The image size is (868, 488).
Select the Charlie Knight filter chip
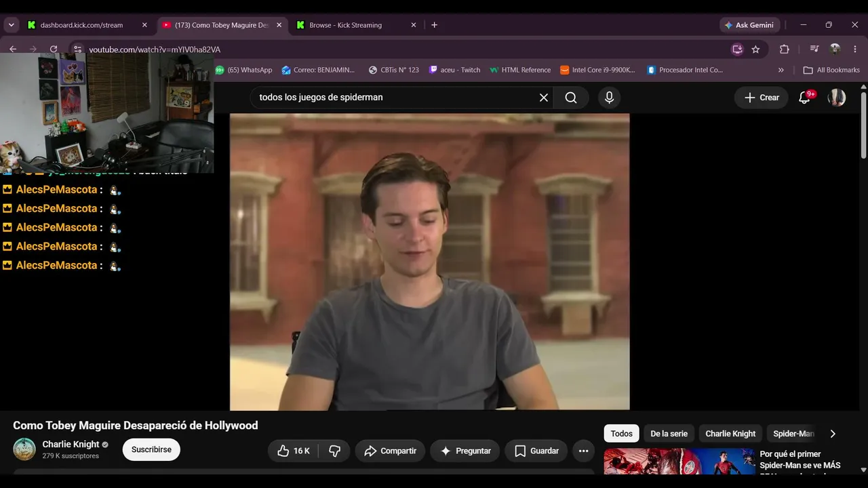click(730, 434)
